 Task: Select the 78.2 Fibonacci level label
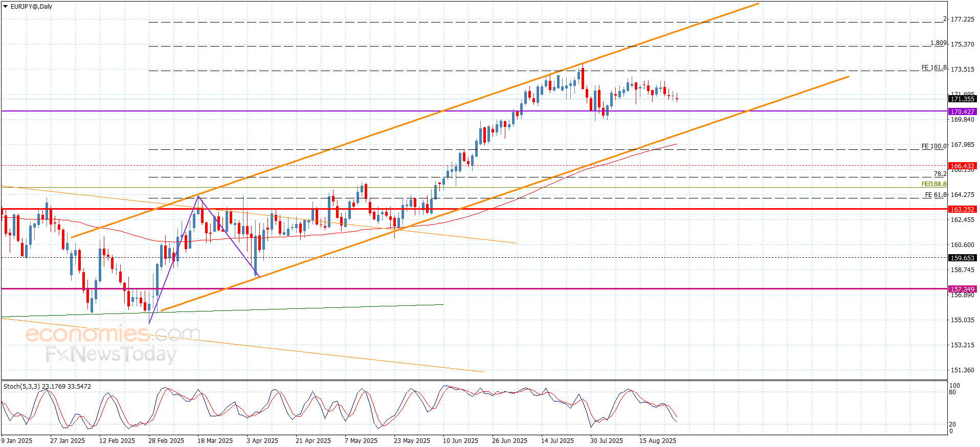940,174
